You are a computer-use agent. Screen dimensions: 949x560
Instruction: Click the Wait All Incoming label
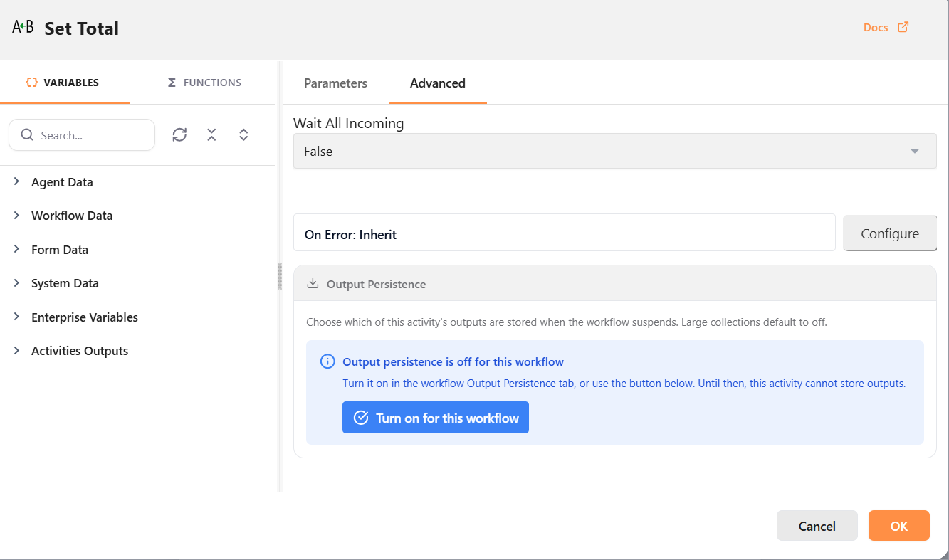[349, 123]
